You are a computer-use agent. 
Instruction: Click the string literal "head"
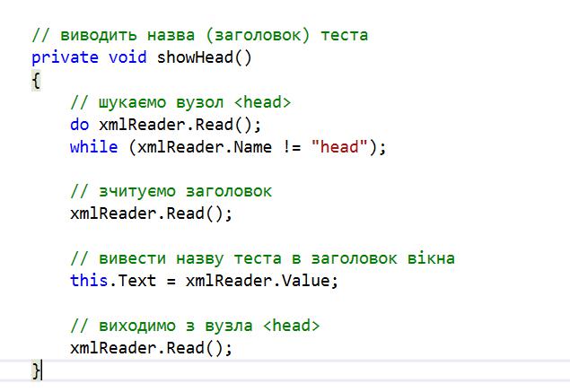(x=339, y=147)
